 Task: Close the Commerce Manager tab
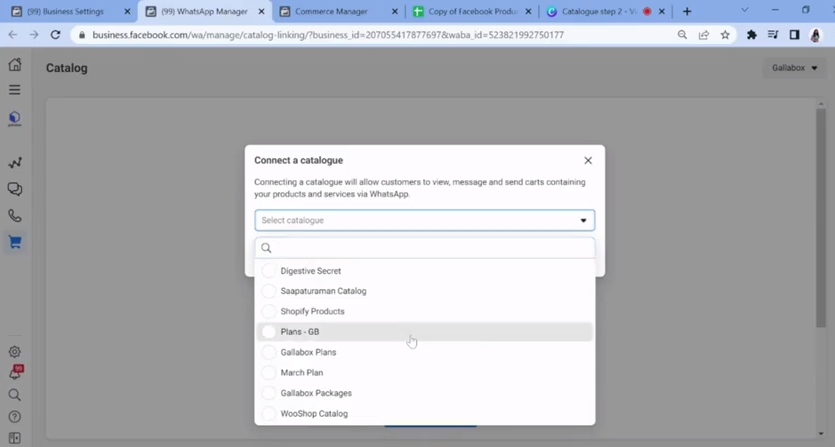[395, 11]
